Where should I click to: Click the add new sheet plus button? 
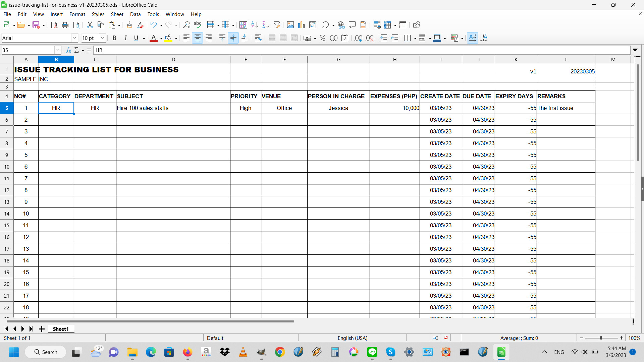42,329
